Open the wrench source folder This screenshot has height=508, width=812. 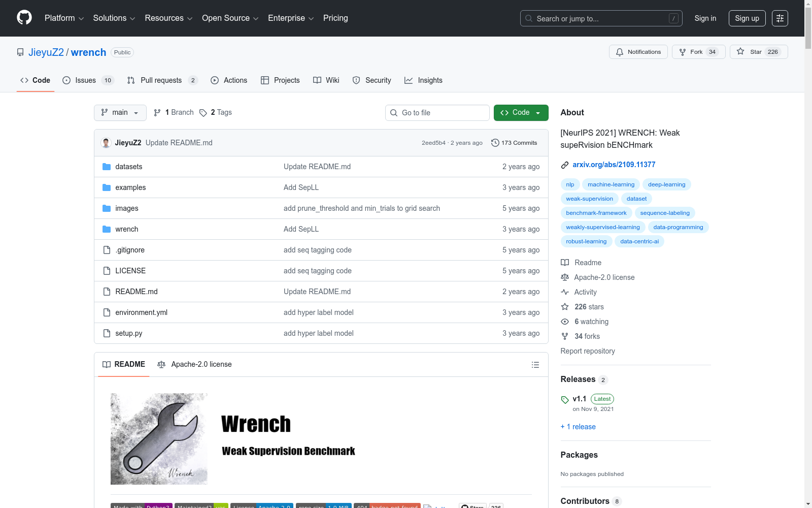127,229
